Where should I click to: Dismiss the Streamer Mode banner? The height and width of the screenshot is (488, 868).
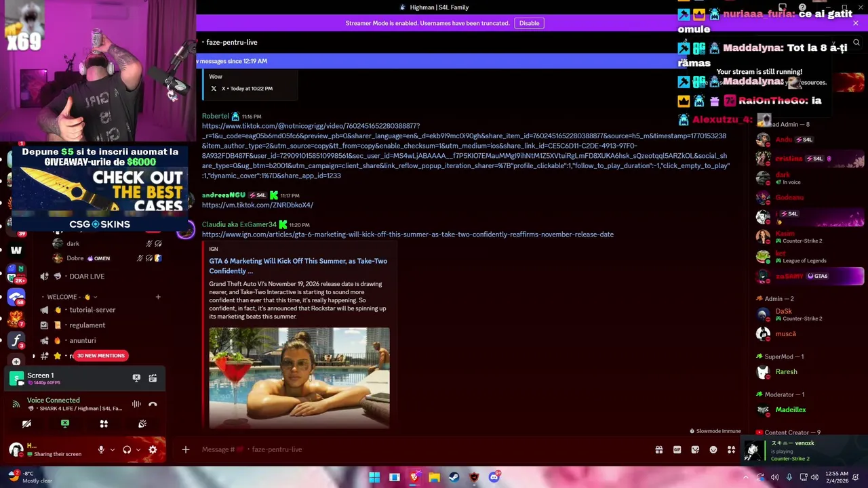(x=856, y=23)
